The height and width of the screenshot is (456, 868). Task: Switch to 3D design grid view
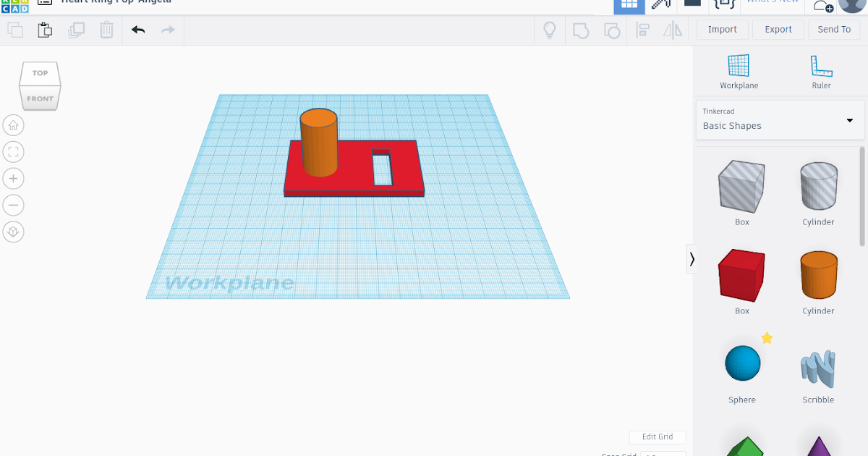point(629,6)
